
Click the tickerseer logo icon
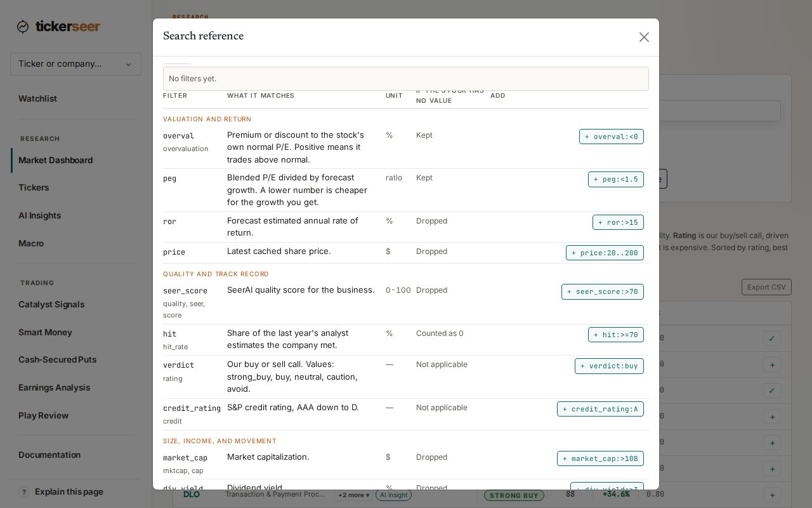point(23,27)
